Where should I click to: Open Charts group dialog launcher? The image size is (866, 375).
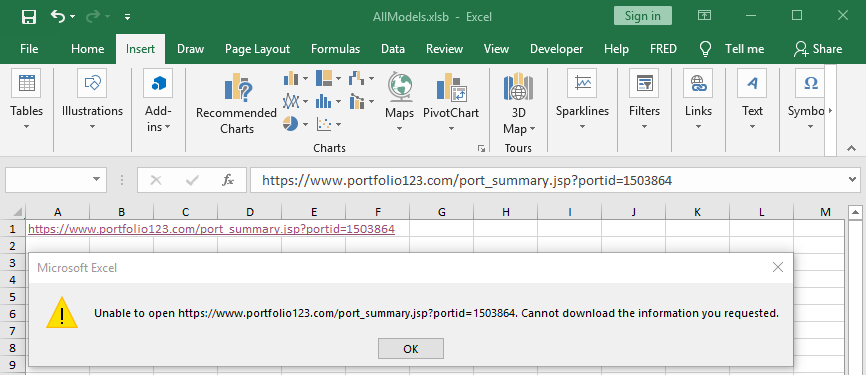click(481, 149)
